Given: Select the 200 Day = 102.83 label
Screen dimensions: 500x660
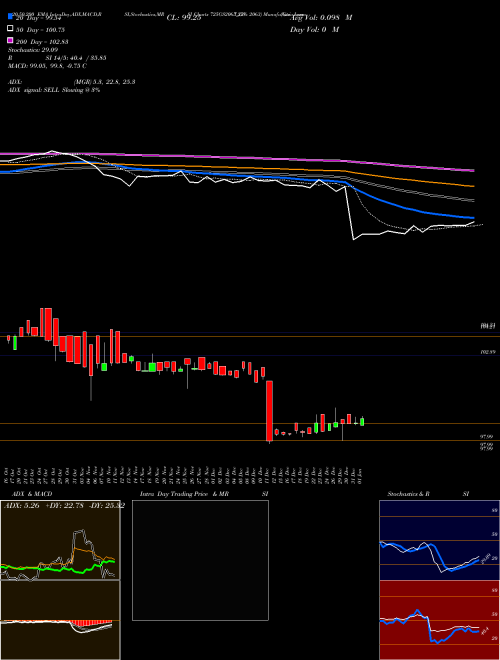Looking at the screenshot, I should (x=42, y=42).
